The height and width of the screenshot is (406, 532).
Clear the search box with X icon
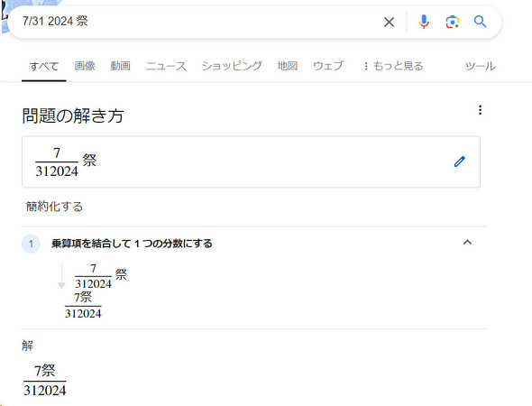pos(389,22)
